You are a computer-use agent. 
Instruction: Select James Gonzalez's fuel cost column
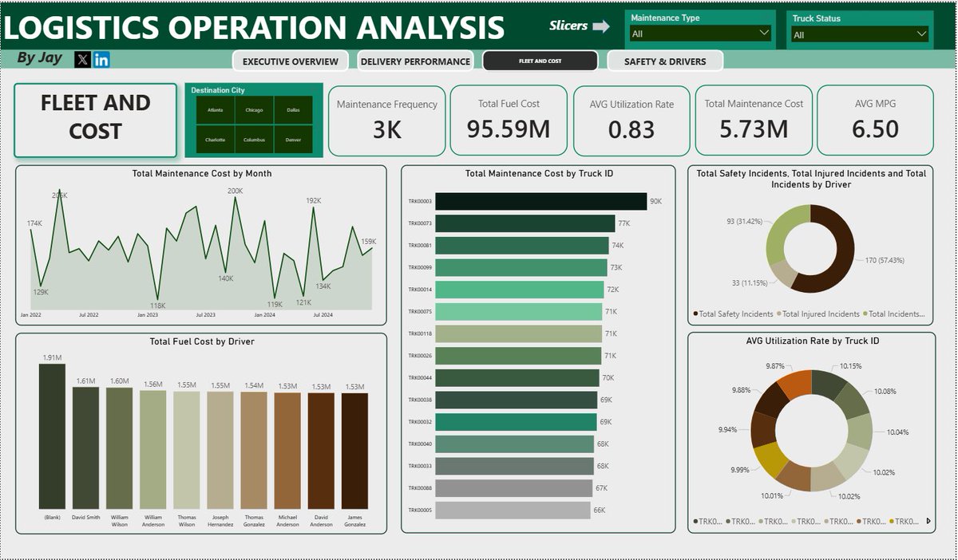354,451
